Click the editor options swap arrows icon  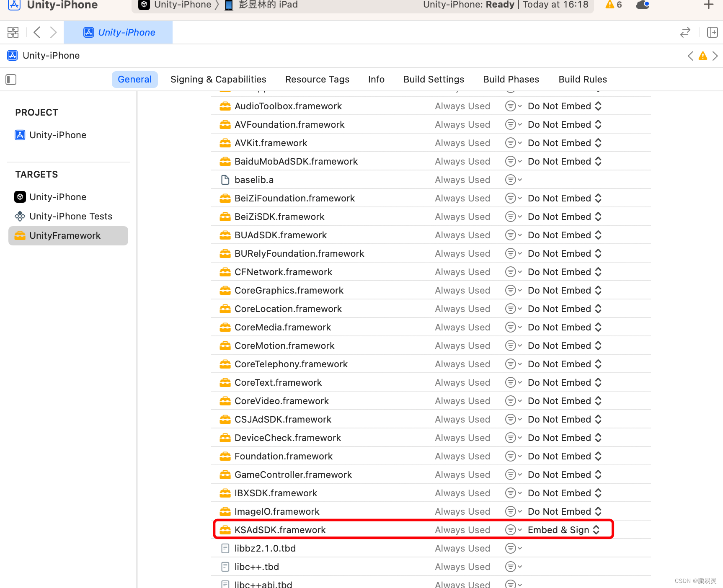(x=685, y=32)
